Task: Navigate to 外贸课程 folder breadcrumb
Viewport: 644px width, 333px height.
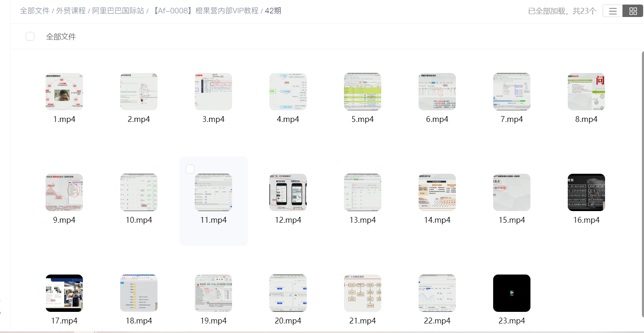Action: pos(71,11)
